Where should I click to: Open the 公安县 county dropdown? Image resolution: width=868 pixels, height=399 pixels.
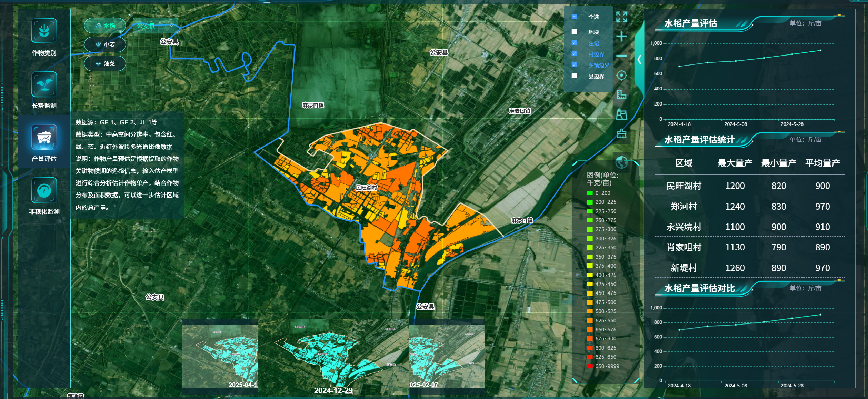[x=156, y=26]
